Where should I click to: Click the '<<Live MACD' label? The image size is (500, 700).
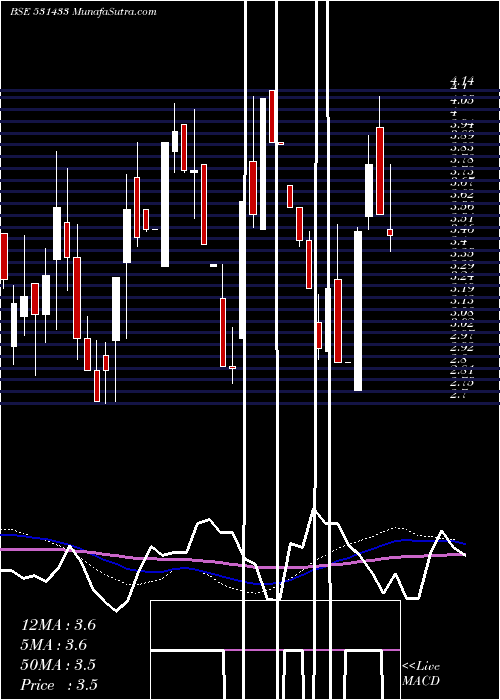pyautogui.click(x=421, y=674)
